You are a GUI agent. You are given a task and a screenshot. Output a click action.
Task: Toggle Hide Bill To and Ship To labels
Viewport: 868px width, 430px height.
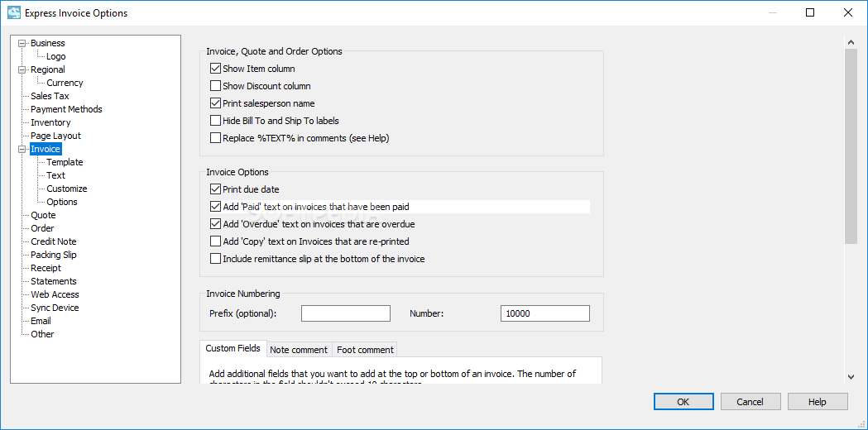(x=215, y=121)
